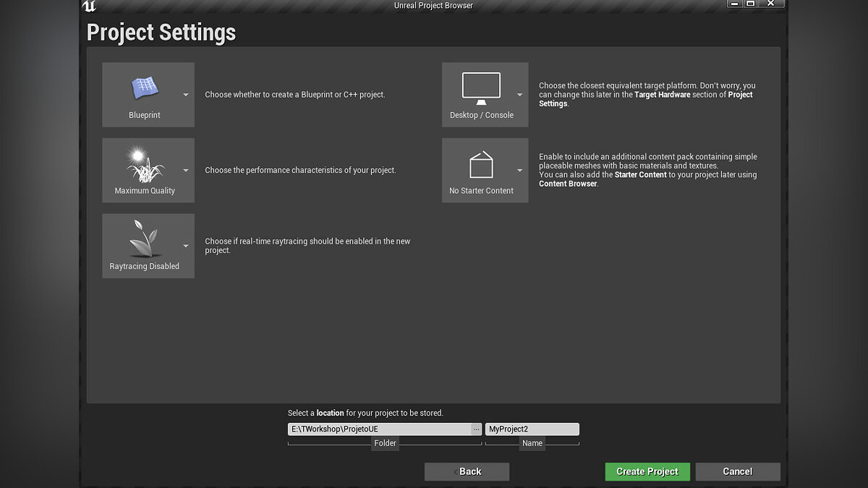This screenshot has height=488, width=868.
Task: Expand the Blueprint project type dropdown arrow
Action: coord(186,95)
